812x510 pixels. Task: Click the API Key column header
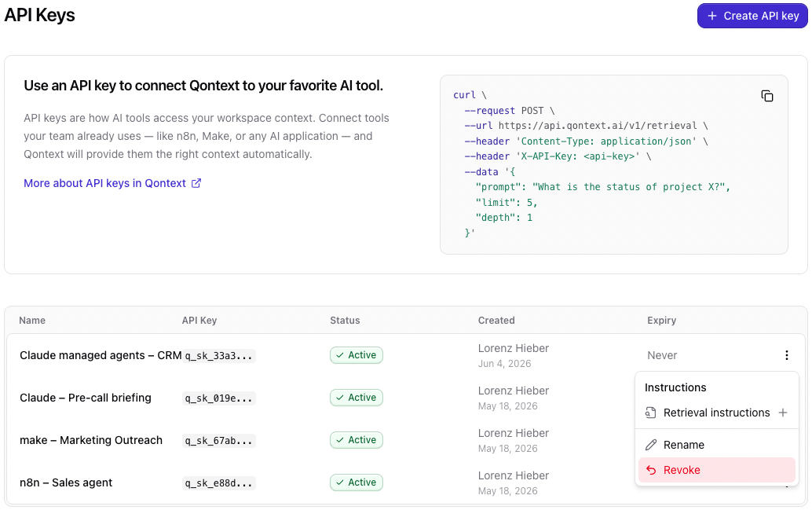199,321
